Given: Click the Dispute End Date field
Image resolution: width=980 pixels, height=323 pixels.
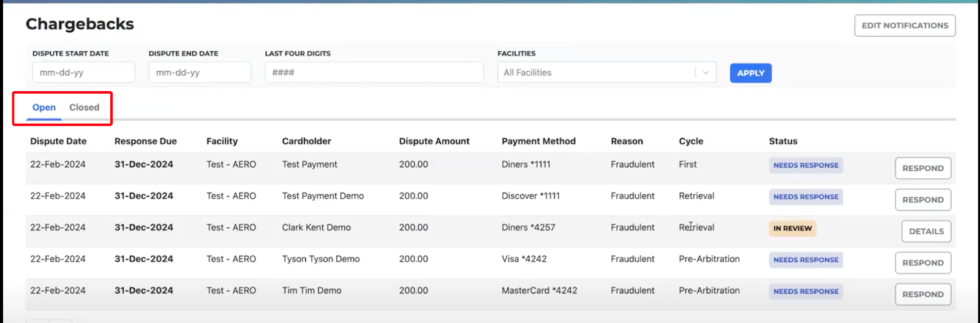Looking at the screenshot, I should [200, 73].
